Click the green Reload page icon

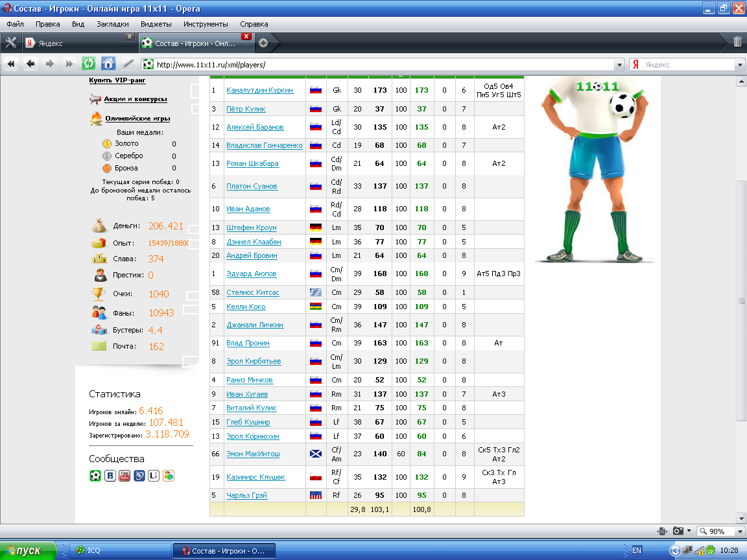[x=89, y=64]
